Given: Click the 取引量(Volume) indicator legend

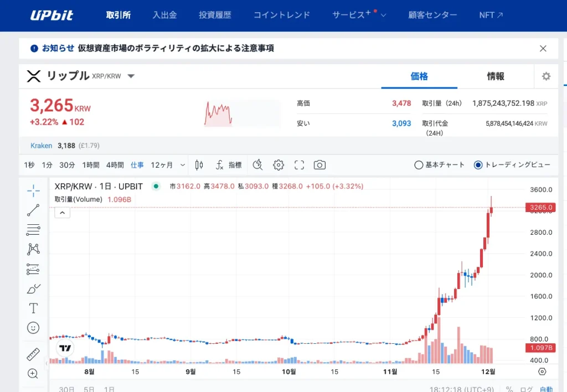Looking at the screenshot, I should (79, 199).
